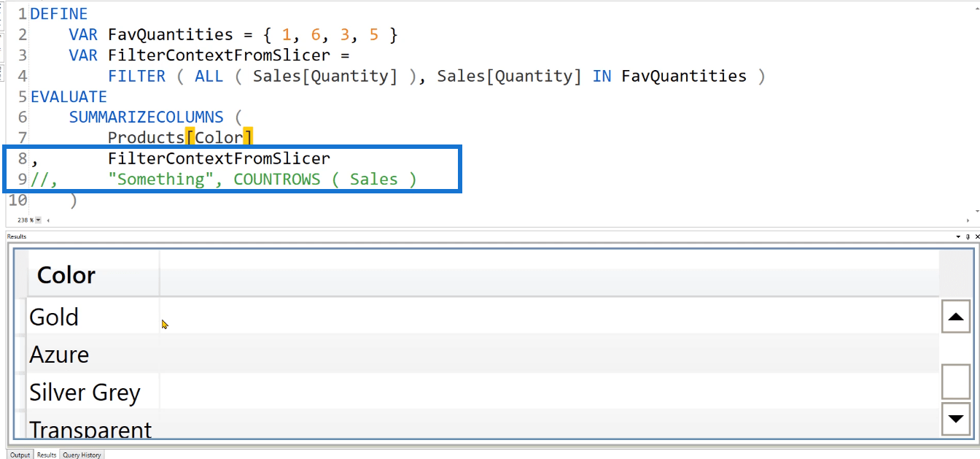Click FilterContextFromSlicer on line 8
This screenshot has height=459, width=980.
click(219, 158)
